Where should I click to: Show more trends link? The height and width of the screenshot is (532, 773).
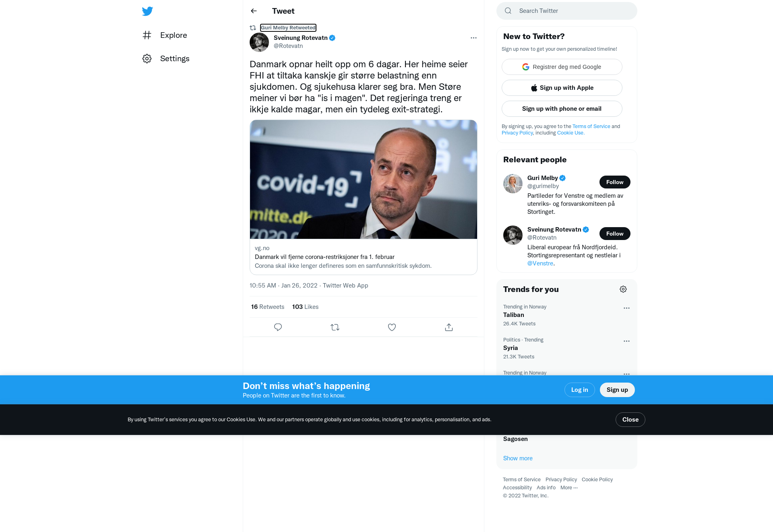tap(518, 458)
